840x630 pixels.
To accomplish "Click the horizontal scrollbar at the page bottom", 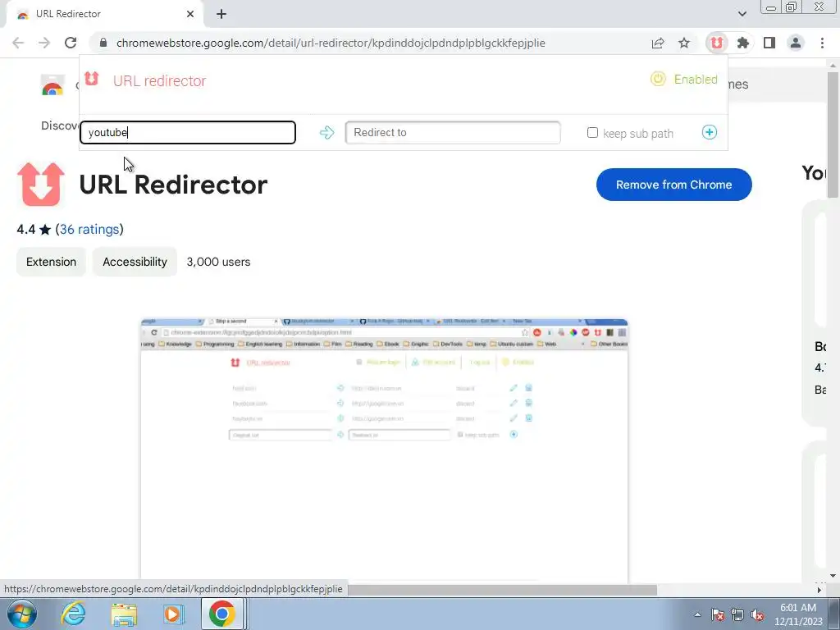I will coord(503,590).
